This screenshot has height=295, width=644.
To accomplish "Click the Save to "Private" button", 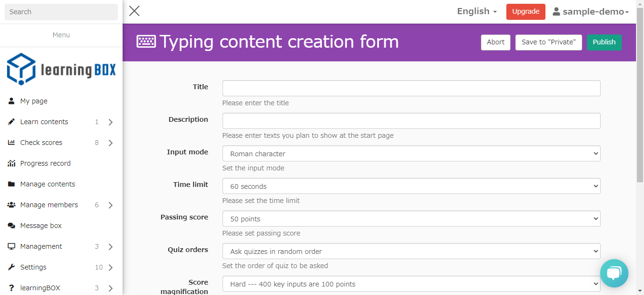I will click(x=548, y=42).
